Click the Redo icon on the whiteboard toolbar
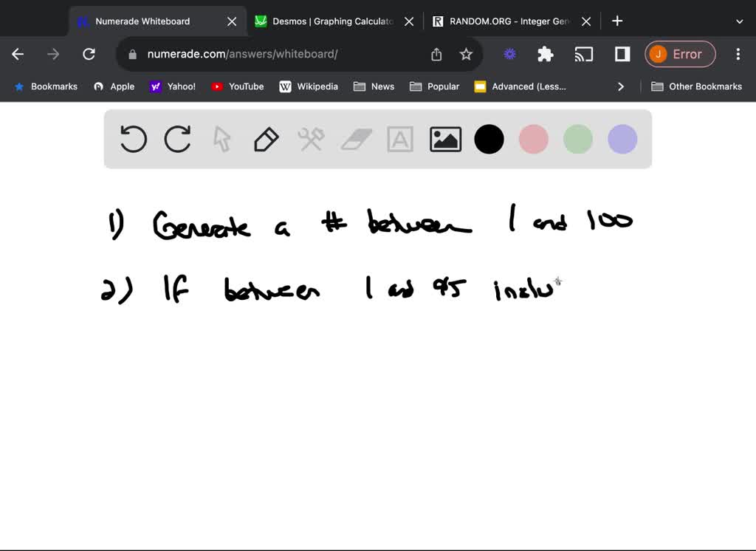This screenshot has height=551, width=756. pos(177,139)
